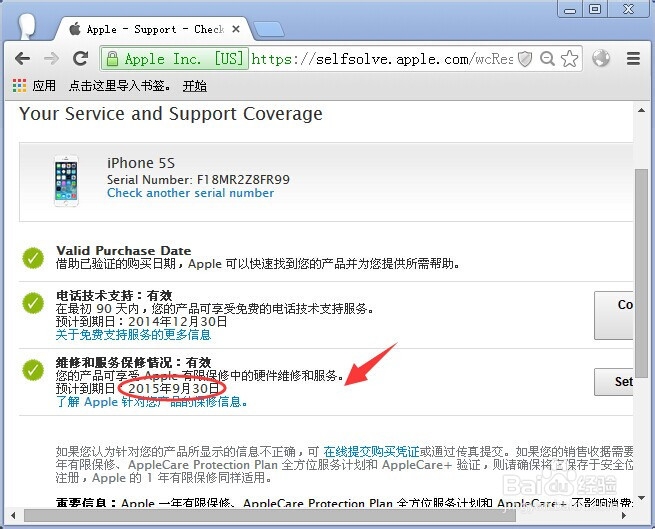This screenshot has height=529, width=655.
Task: Click 在线提交购买凭证 link
Action: pyautogui.click(x=371, y=452)
